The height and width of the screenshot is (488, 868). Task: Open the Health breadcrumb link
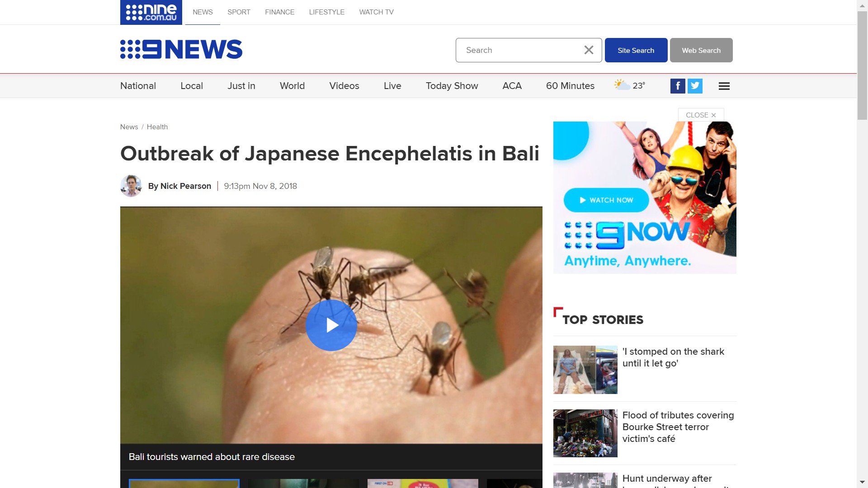157,127
